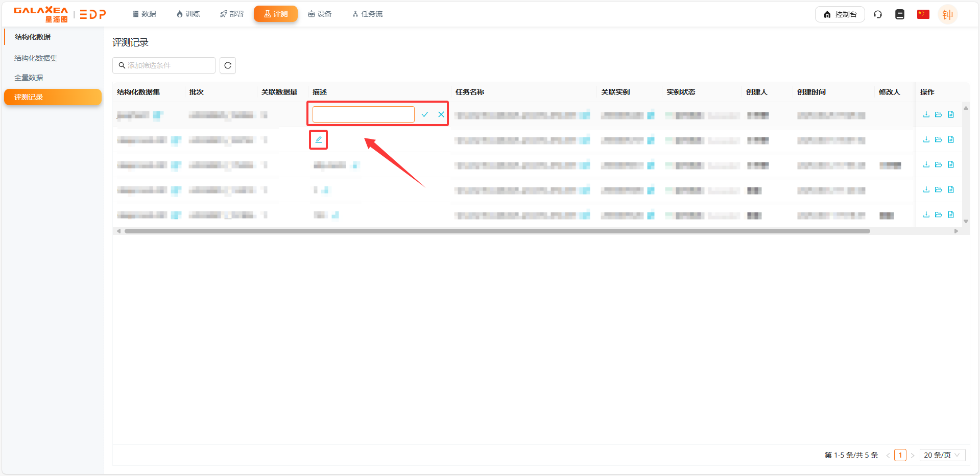View the document icon in the third row
The height and width of the screenshot is (476, 980).
coord(951,164)
